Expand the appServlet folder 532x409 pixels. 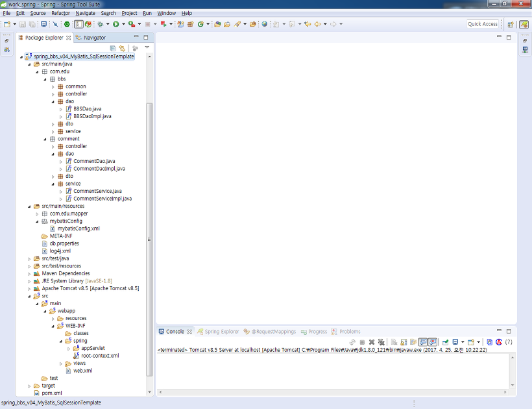(x=69, y=349)
